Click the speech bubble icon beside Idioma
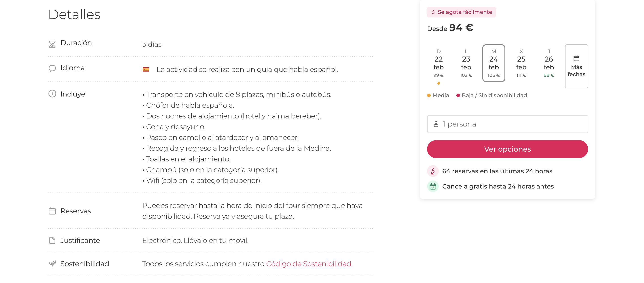 pos(52,68)
